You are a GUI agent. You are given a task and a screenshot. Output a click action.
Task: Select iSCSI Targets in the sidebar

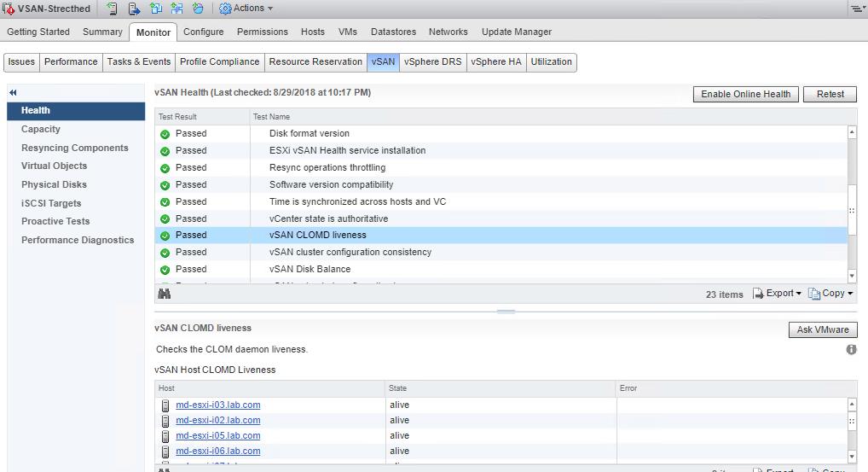pos(76,203)
